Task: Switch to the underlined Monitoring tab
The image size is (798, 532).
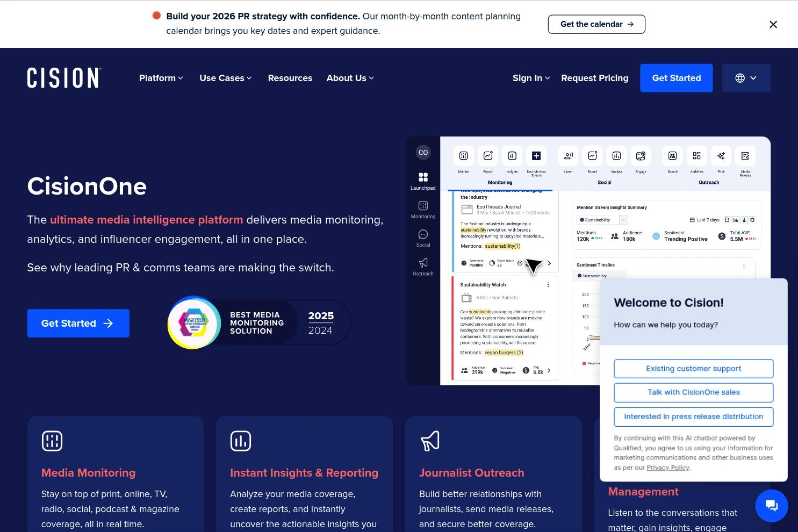Action: tap(500, 183)
